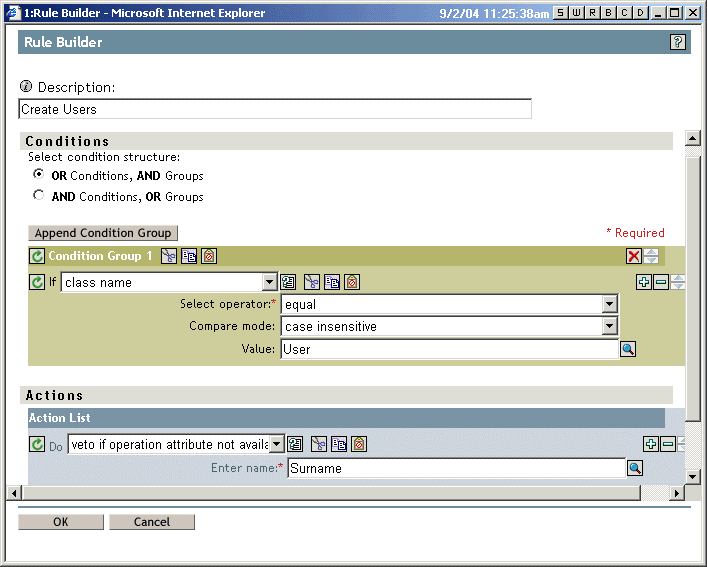Open the class name condition dropdown

pyautogui.click(x=269, y=282)
